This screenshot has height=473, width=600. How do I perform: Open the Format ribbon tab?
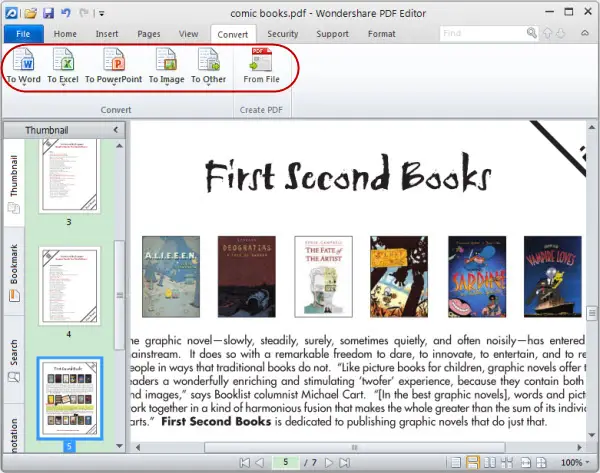point(382,34)
